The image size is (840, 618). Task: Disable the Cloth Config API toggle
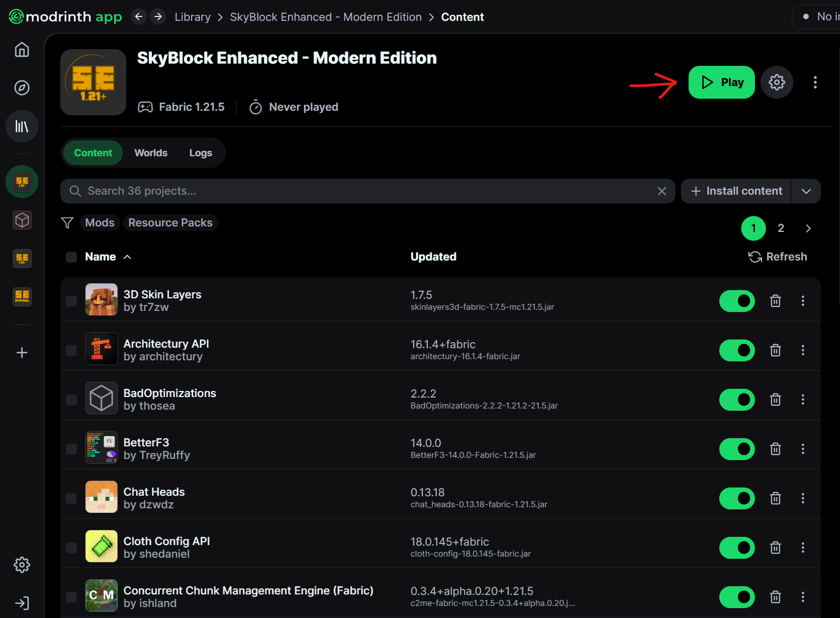[737, 548]
